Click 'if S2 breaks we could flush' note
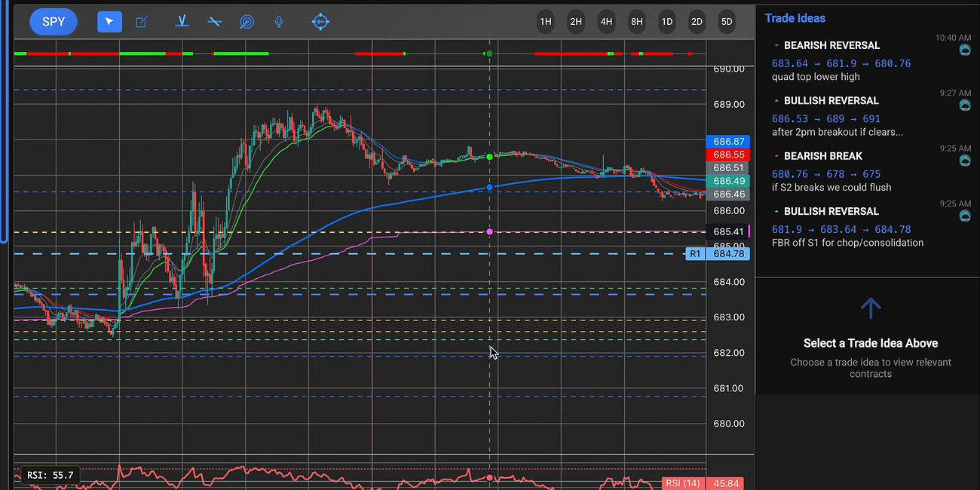The image size is (980, 490). point(831,187)
